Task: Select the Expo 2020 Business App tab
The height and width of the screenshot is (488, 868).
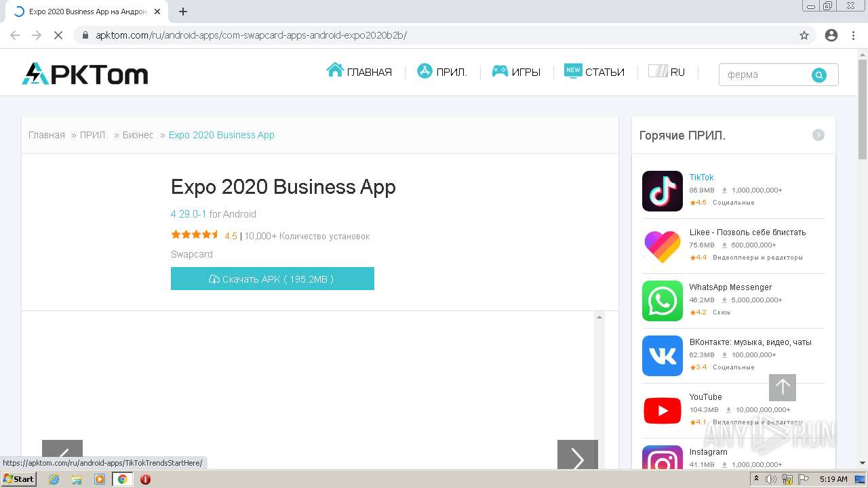Action: pyautogui.click(x=87, y=12)
